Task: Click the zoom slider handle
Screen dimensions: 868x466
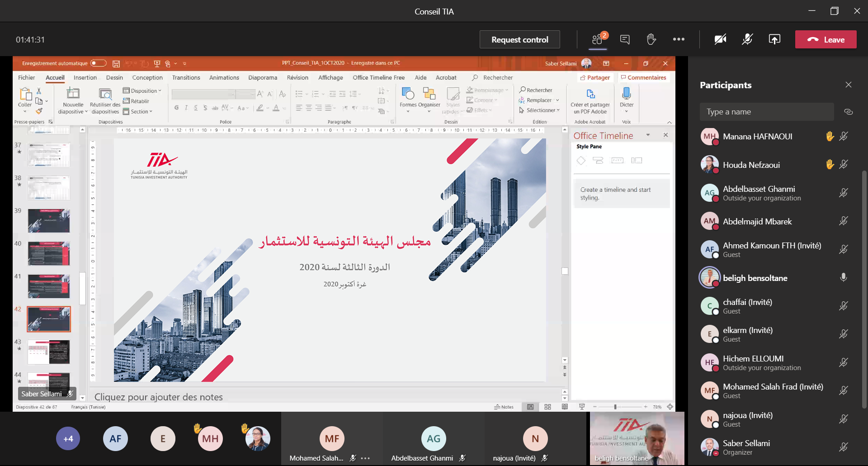Action: tap(615, 407)
